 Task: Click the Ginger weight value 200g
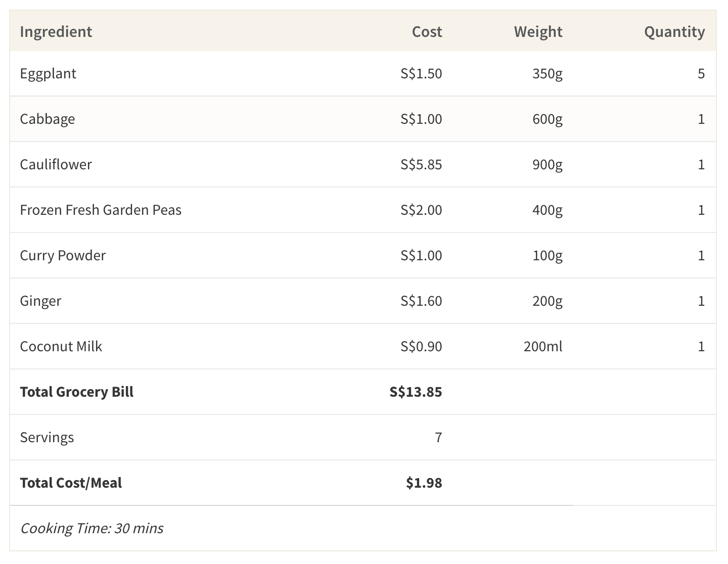tap(547, 301)
